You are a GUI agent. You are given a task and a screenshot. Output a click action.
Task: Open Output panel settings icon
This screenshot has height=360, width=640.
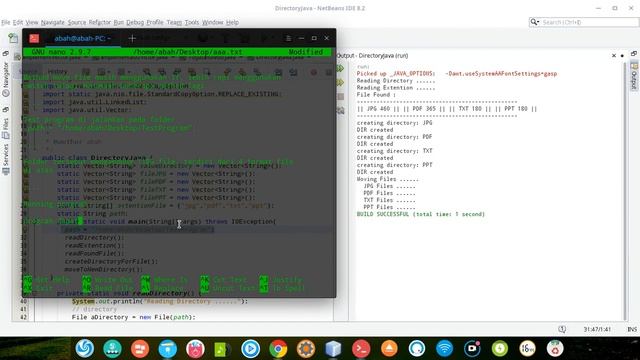tap(340, 111)
